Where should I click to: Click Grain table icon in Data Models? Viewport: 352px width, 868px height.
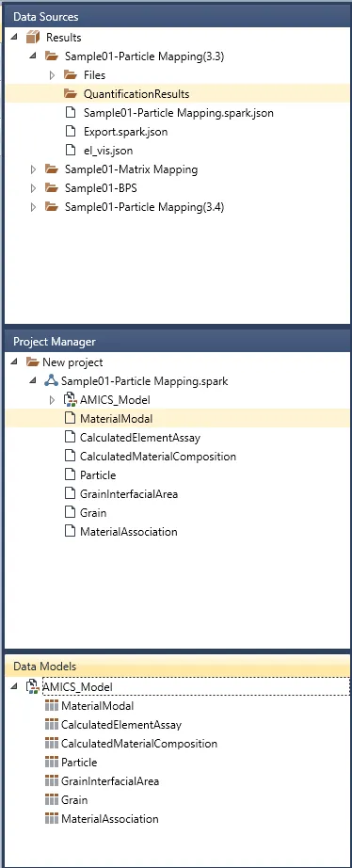coord(52,800)
